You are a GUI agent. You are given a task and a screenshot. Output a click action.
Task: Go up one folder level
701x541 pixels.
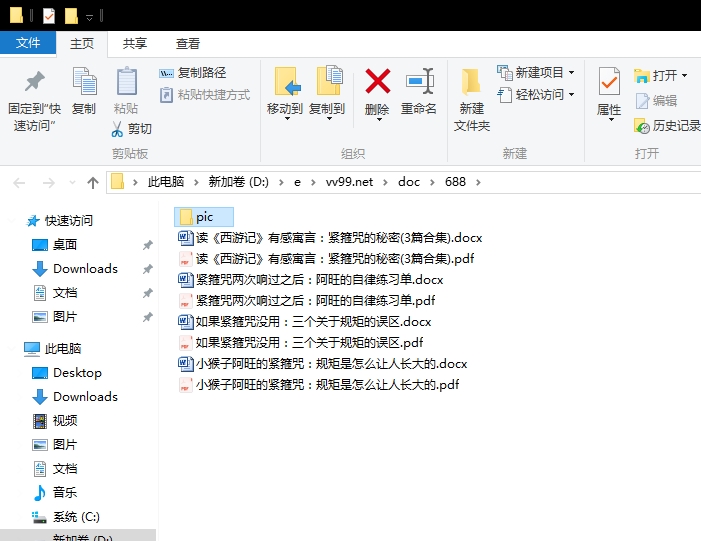[x=93, y=182]
